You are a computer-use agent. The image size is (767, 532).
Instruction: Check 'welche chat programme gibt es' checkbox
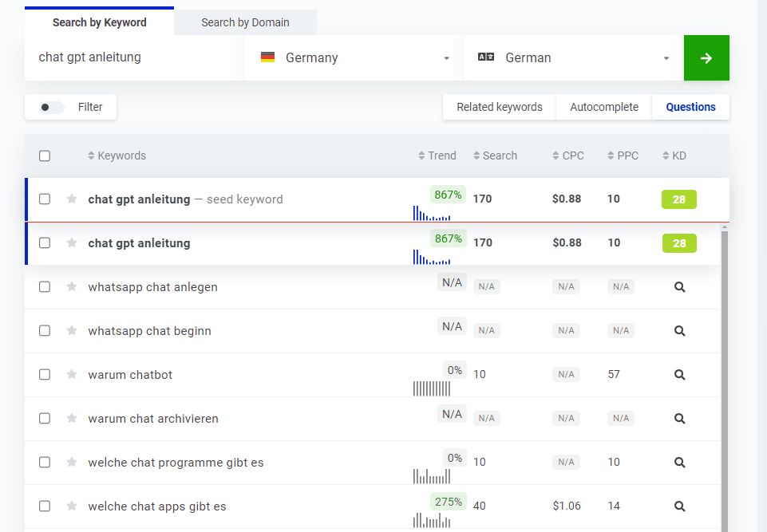[45, 462]
